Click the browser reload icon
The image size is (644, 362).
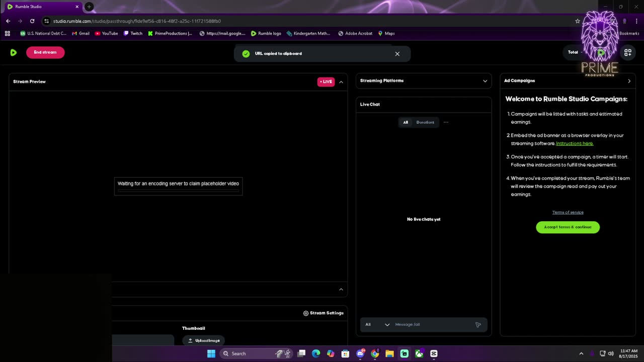click(x=32, y=21)
